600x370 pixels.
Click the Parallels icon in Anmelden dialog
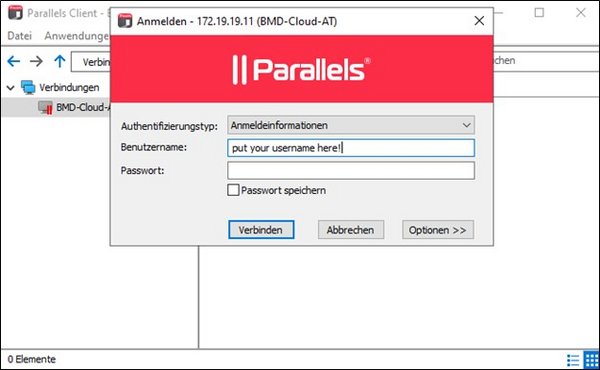tap(125, 21)
